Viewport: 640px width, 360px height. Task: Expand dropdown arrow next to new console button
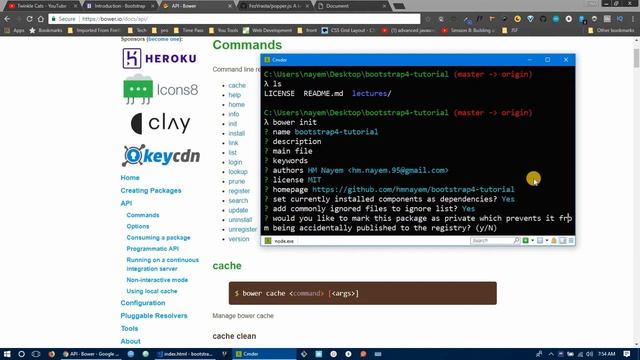532,241
